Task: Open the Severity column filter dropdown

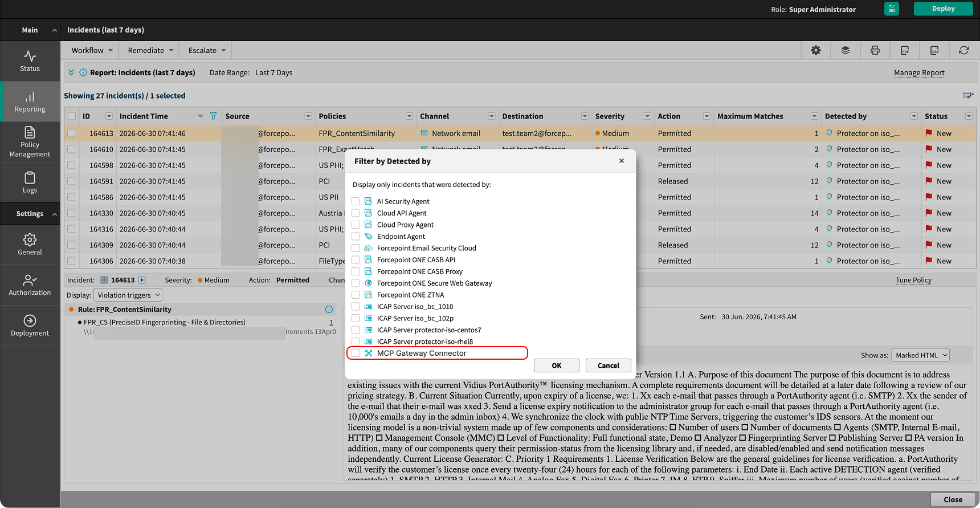Action: 647,116
